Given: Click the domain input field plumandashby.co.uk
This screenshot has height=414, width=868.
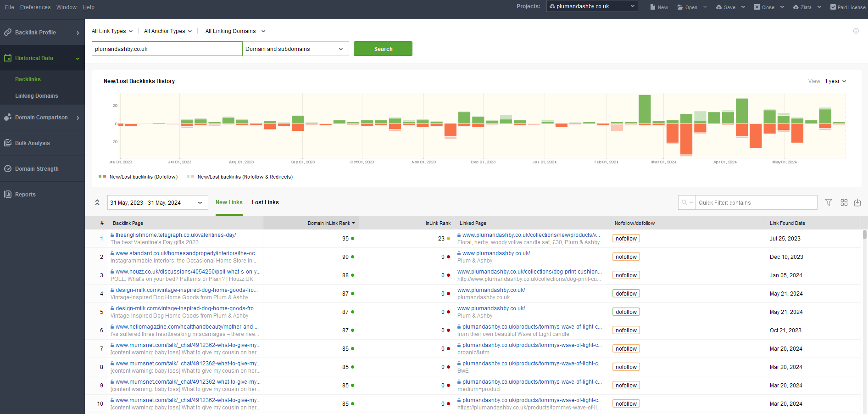Looking at the screenshot, I should [167, 49].
